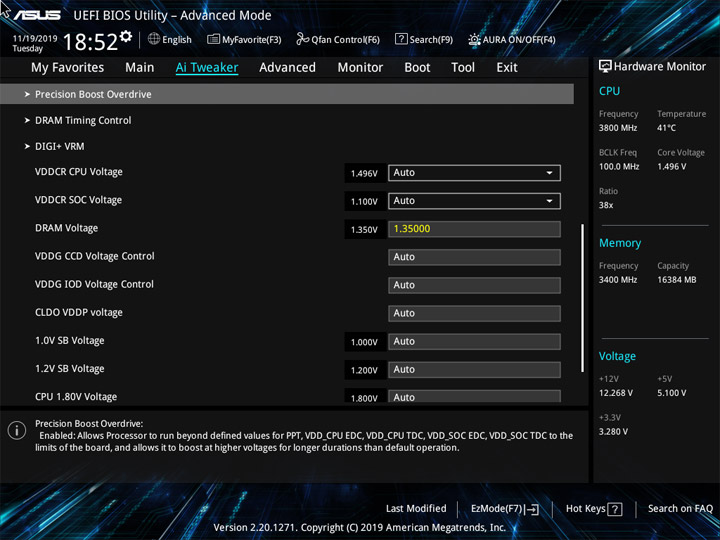The width and height of the screenshot is (720, 540).
Task: Click the info icon beside help text
Action: 17,430
